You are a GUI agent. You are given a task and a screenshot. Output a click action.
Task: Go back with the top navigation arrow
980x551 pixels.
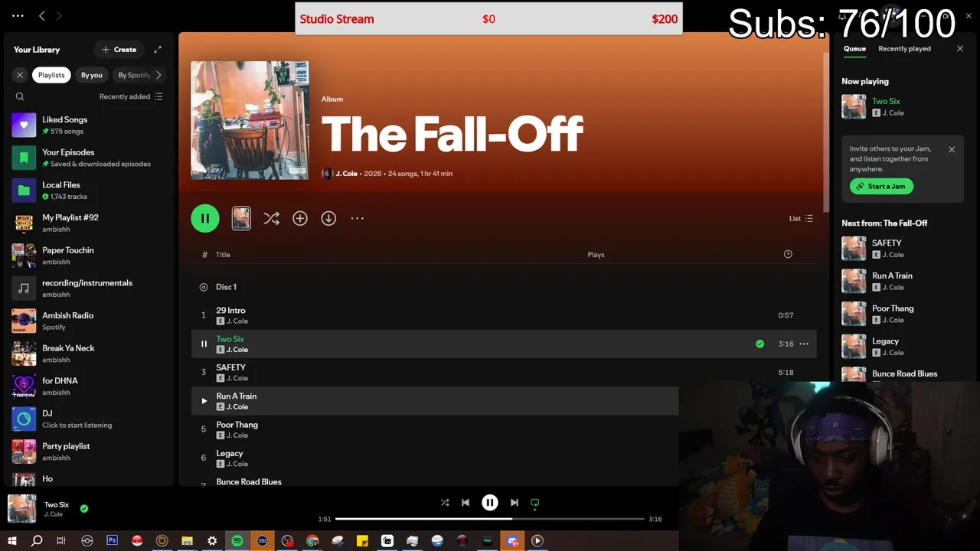(x=42, y=15)
